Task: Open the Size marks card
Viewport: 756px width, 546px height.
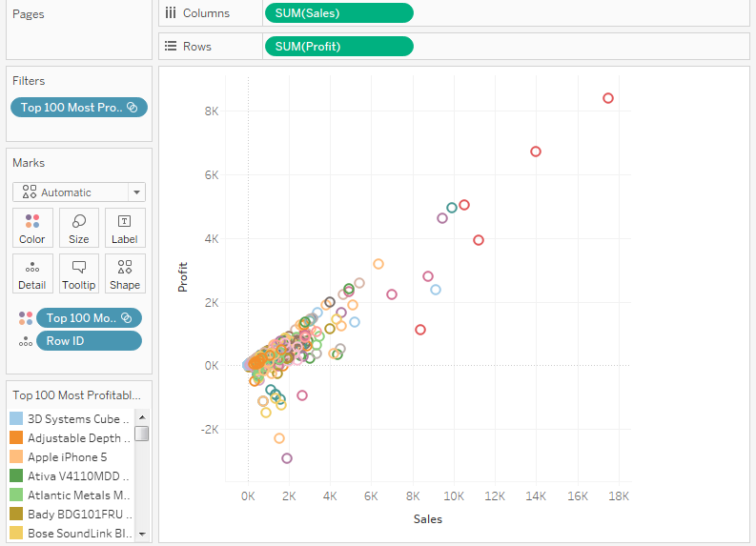Action: click(x=79, y=228)
